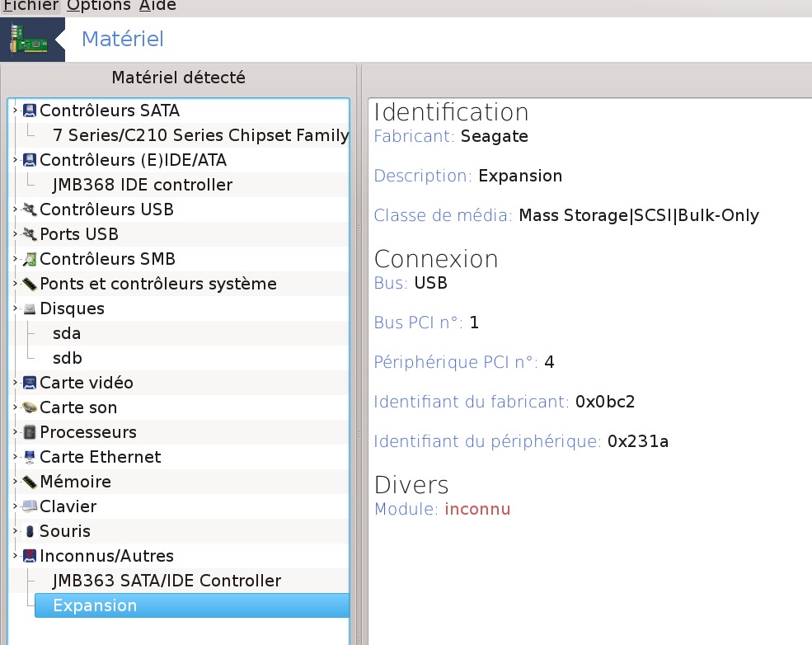Click the Disques drive icon

coord(30,308)
